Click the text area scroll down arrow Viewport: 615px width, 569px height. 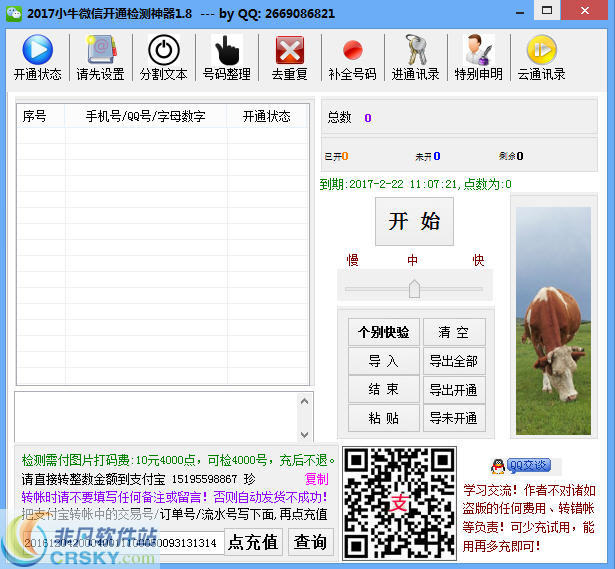[304, 434]
